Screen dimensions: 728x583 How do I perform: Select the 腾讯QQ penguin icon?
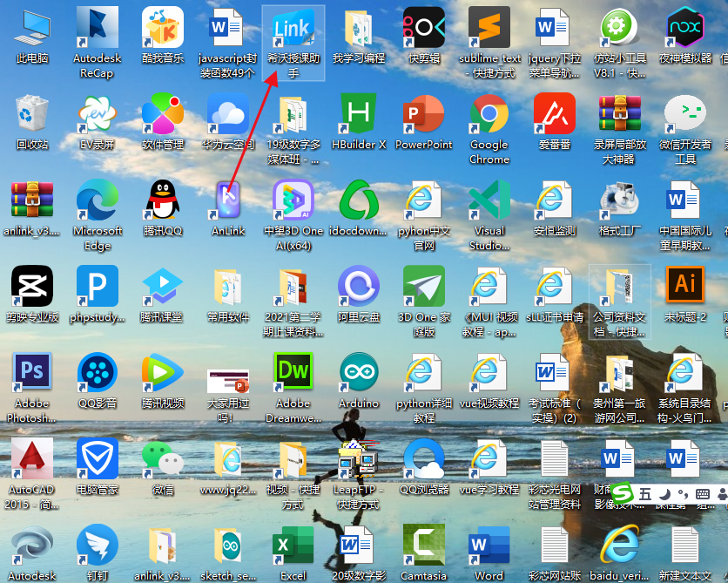point(163,200)
